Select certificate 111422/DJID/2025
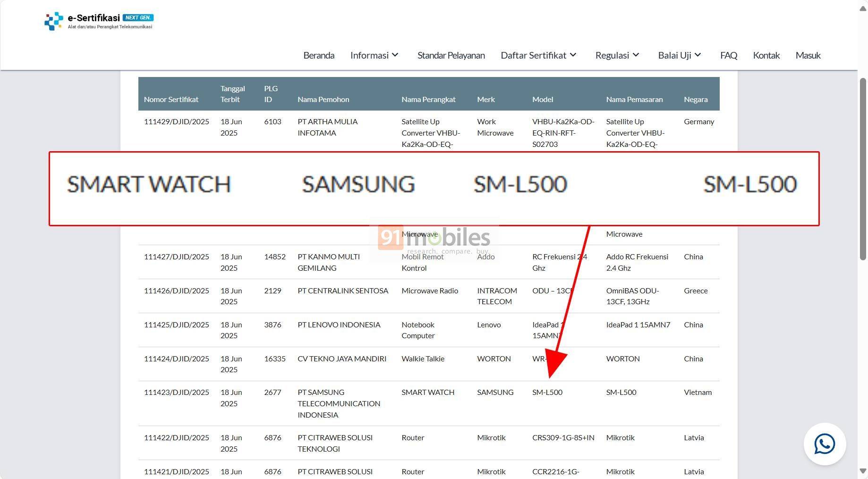Image resolution: width=868 pixels, height=479 pixels. 176,437
